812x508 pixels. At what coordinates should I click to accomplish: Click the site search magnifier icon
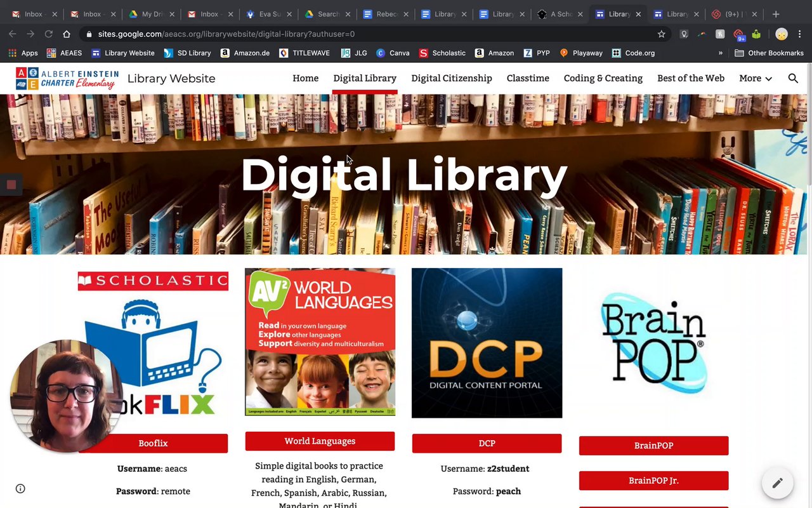pos(793,78)
